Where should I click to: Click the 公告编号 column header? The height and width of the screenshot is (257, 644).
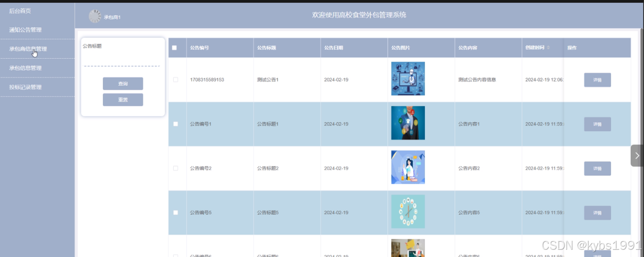[199, 48]
